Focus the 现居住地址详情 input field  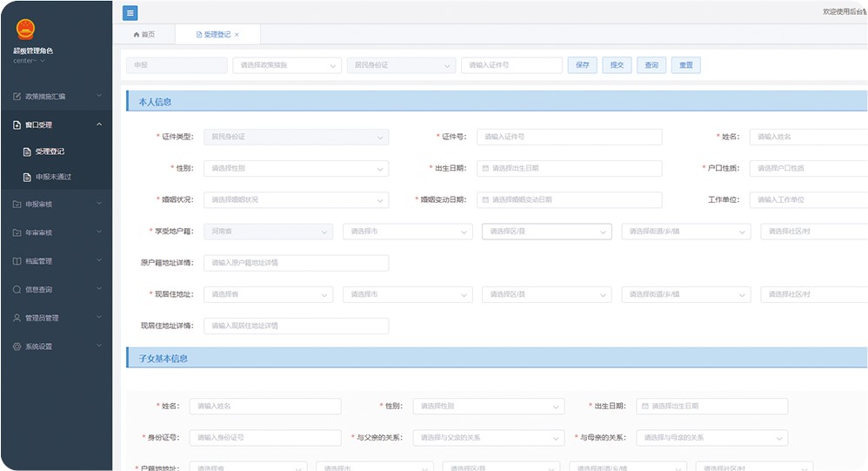[x=297, y=326]
